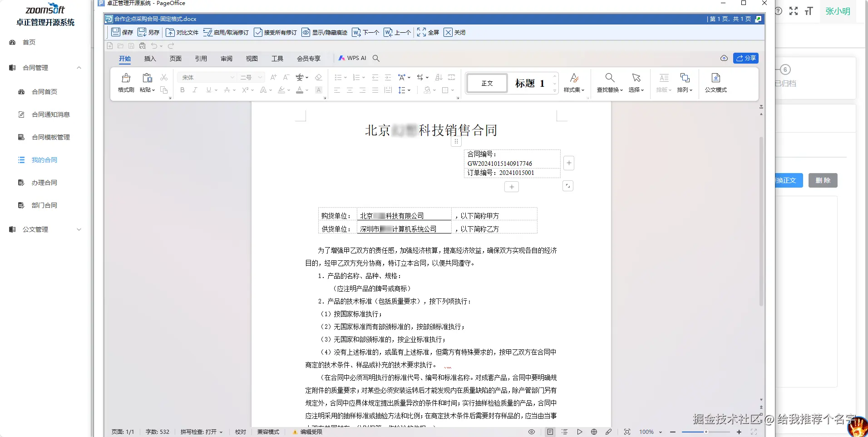The width and height of the screenshot is (868, 437).
Task: Click the print preview icon in quick access
Action: pyautogui.click(x=142, y=46)
